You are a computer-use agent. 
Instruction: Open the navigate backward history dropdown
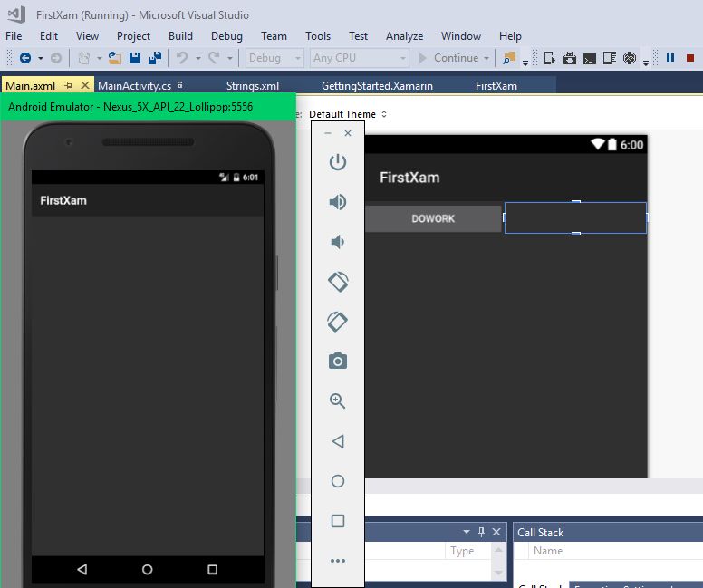41,58
